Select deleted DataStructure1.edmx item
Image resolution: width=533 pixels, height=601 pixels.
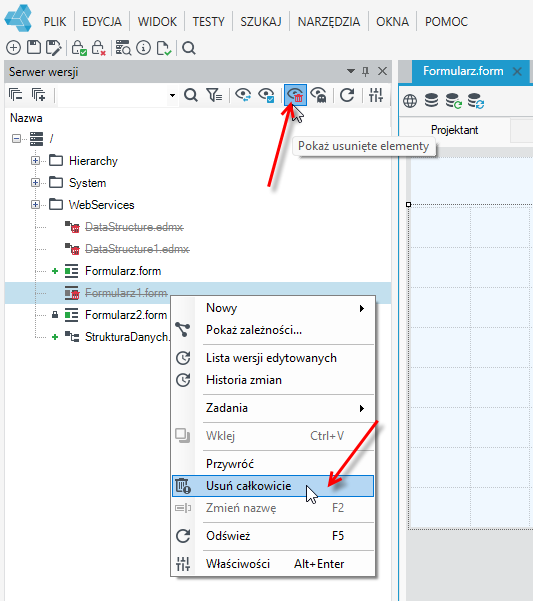[x=137, y=249]
